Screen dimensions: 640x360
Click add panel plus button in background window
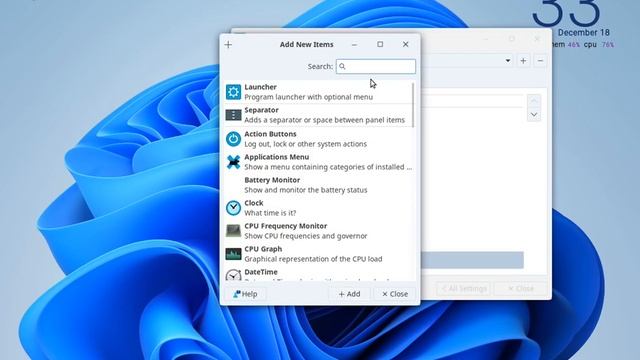523,61
